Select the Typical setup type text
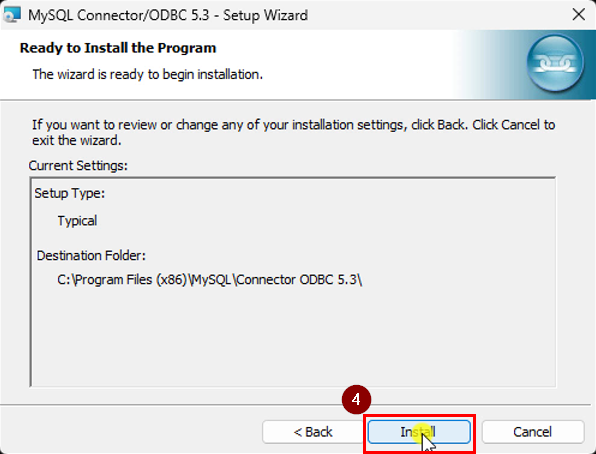The height and width of the screenshot is (454, 596). point(77,221)
